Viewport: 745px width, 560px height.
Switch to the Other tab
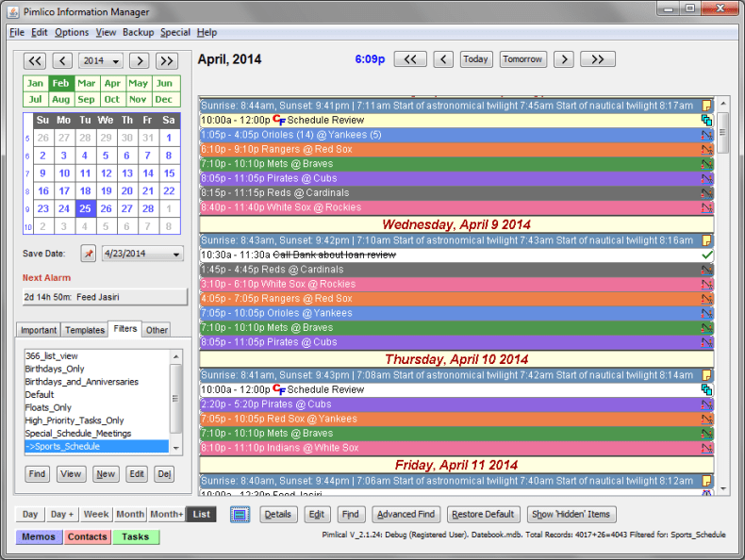[157, 330]
